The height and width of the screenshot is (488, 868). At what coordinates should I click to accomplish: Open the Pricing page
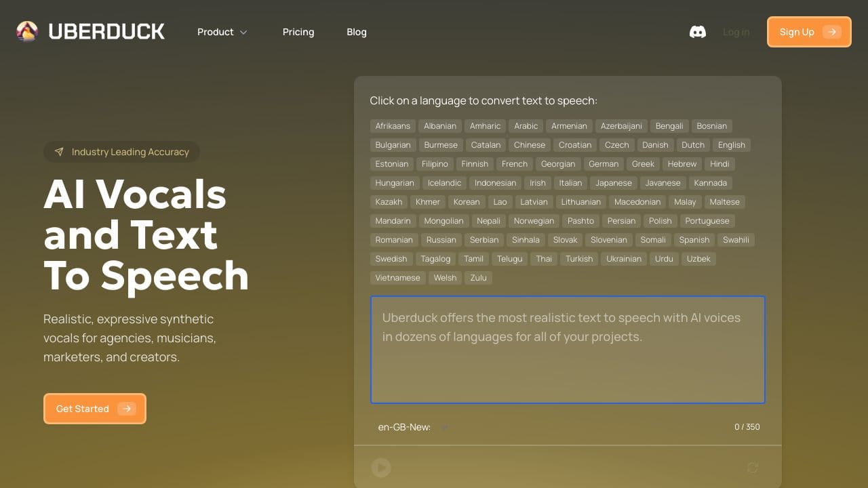pyautogui.click(x=298, y=32)
